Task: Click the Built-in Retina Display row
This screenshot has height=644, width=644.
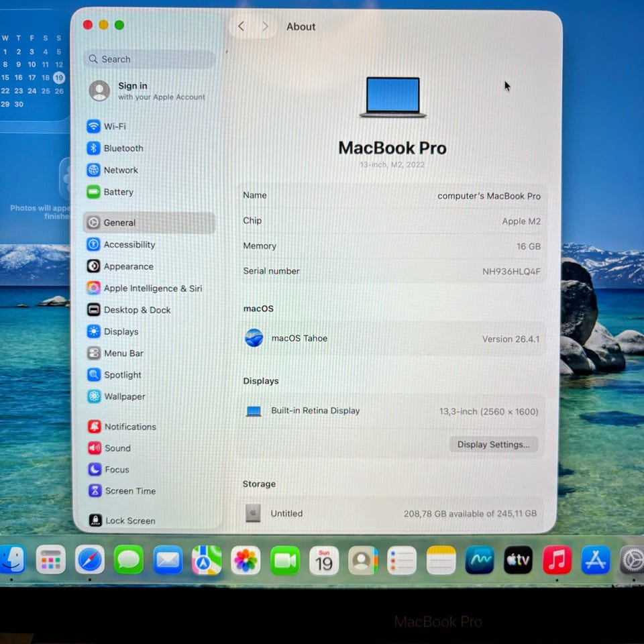Action: click(392, 411)
